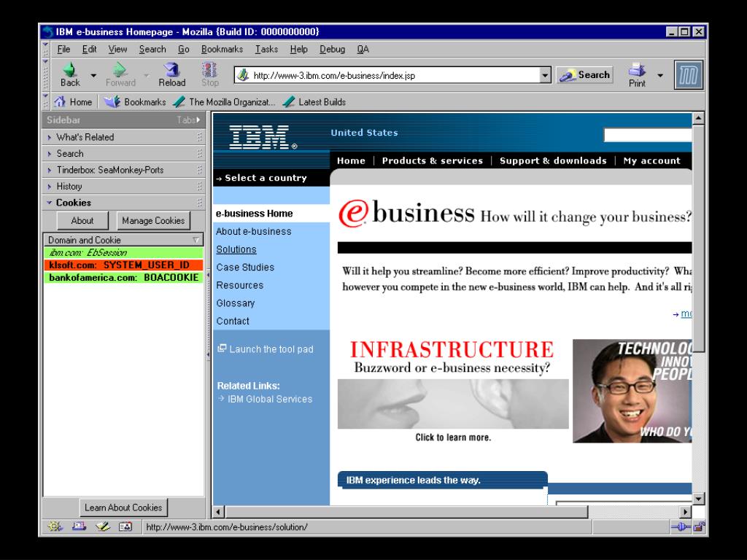Expand the History sidebar panel

coord(123,186)
